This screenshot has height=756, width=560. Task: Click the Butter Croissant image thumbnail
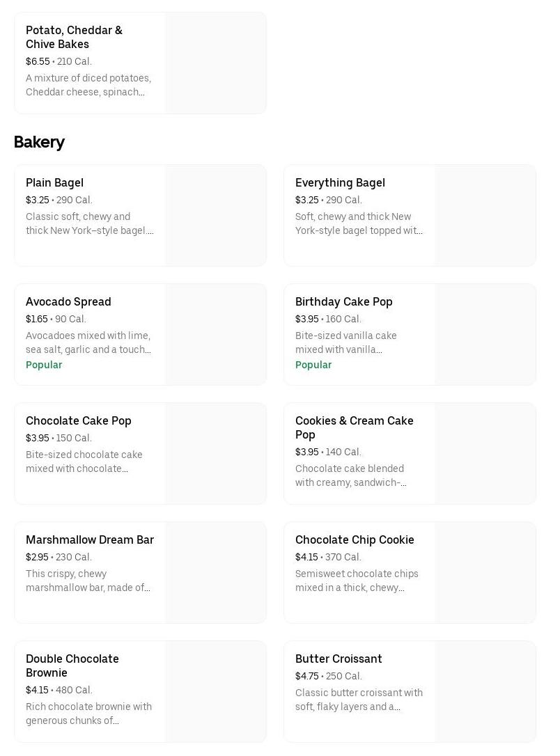pos(485,692)
